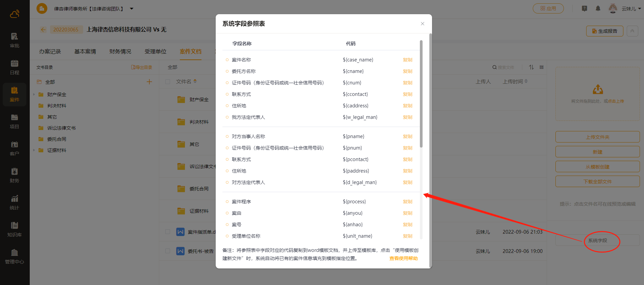
Task: Open the 查看使用帮助 help link
Action: pos(403,258)
